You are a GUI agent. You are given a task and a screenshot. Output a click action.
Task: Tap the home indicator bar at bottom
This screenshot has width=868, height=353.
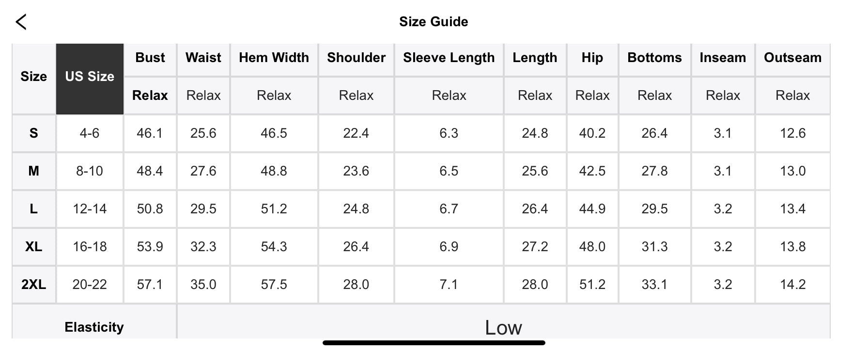pos(434,343)
